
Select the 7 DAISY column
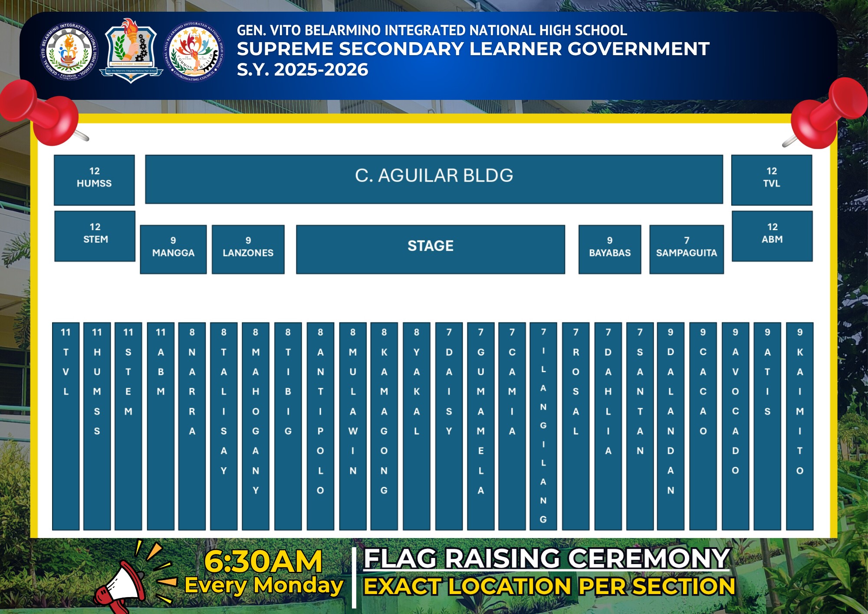point(449,426)
